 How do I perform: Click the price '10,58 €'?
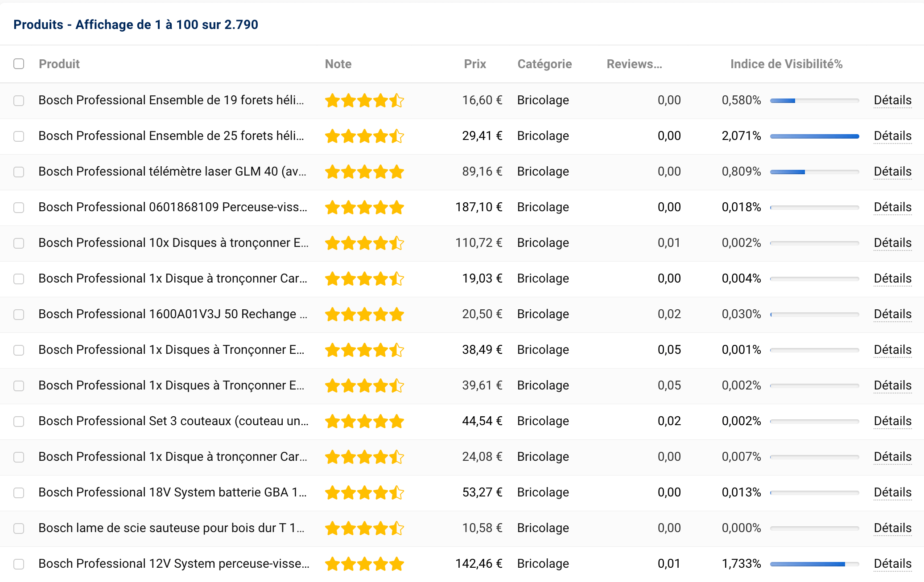tap(483, 528)
